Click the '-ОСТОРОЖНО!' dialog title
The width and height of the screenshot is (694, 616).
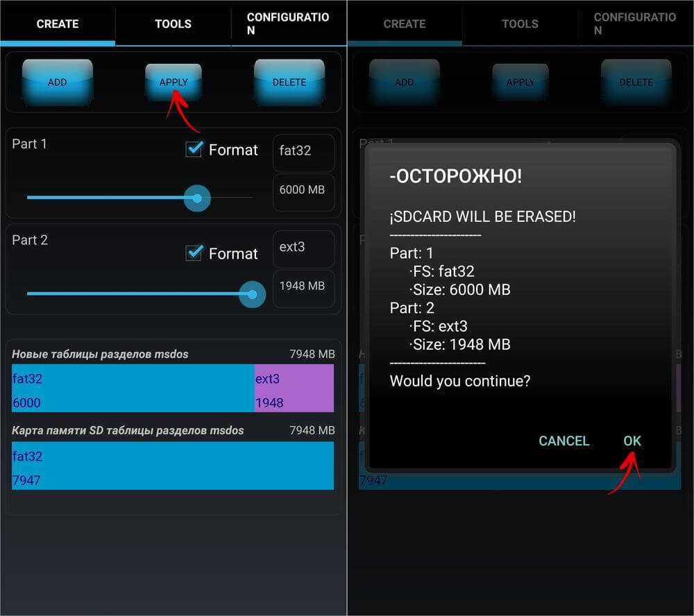(456, 176)
